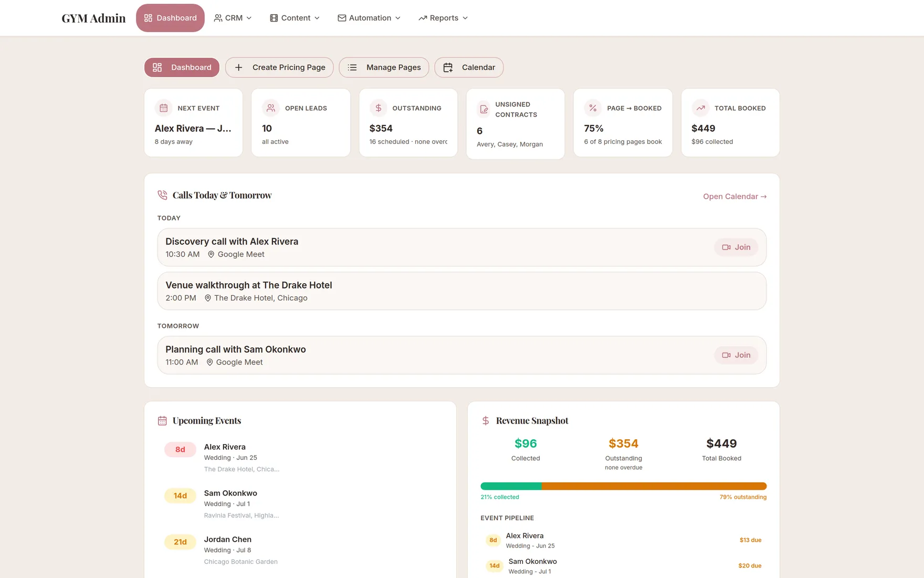
Task: Click the phone icon beside Calls Today & Tomorrow
Action: coord(162,195)
